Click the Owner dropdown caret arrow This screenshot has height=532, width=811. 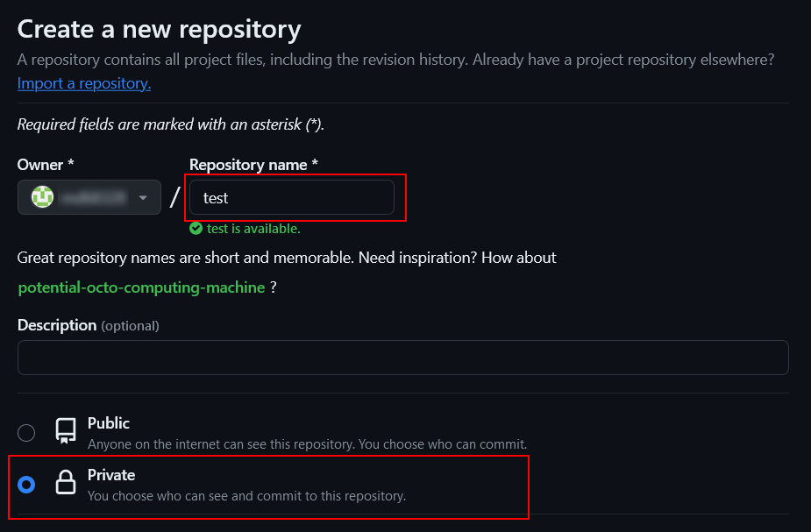tap(143, 198)
